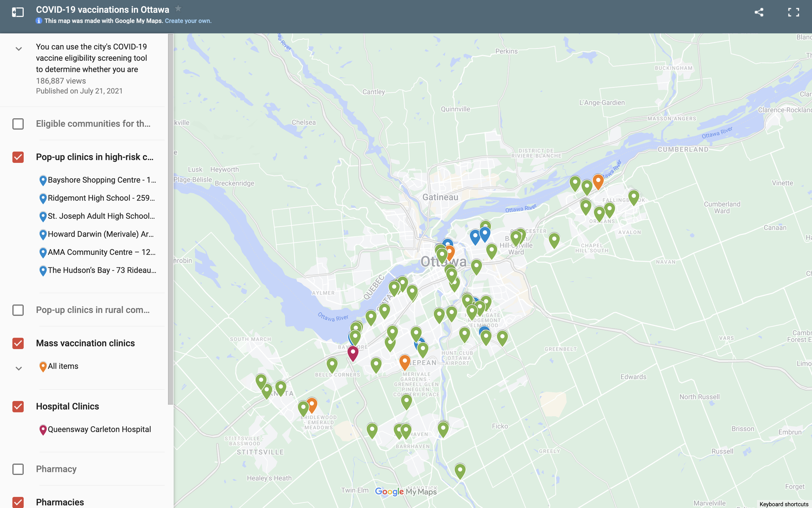
Task: Uncheck the Hospital Clinics layer
Action: tap(18, 406)
